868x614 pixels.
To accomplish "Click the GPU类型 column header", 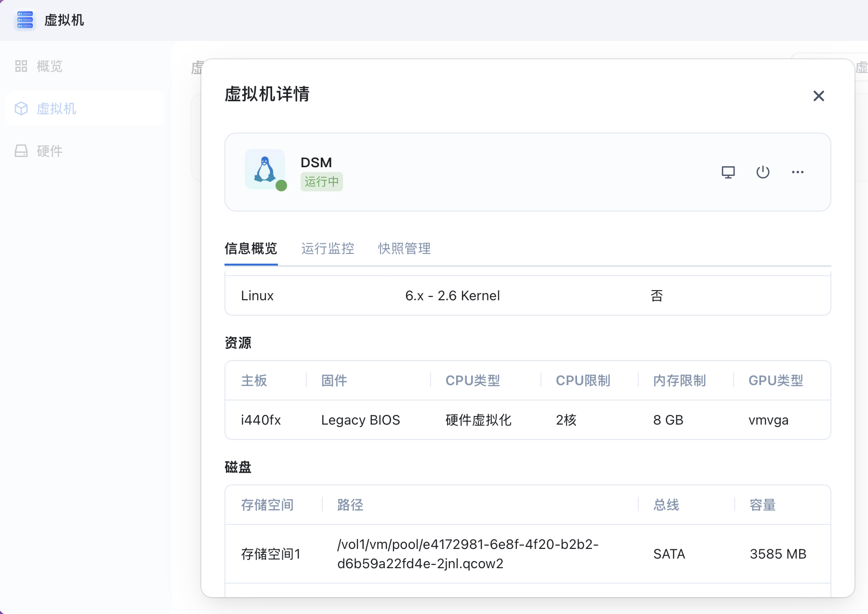I will [776, 381].
